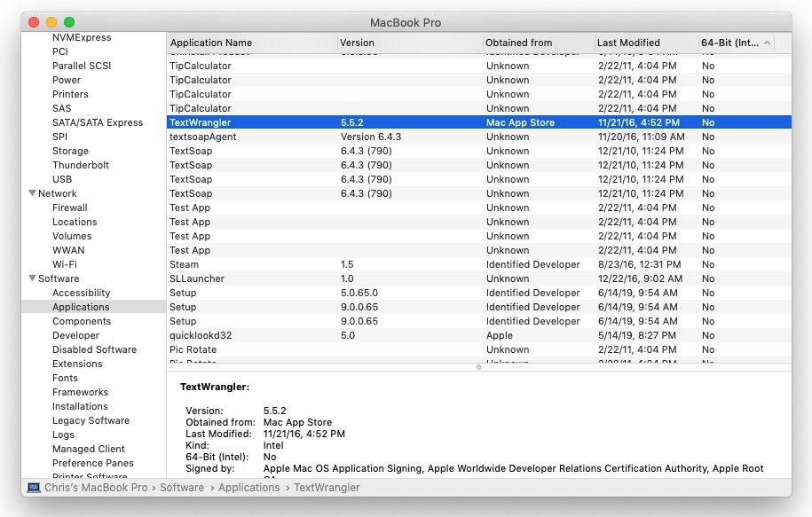This screenshot has width=812, height=517.
Task: Click the green zoom window button
Action: [69, 22]
